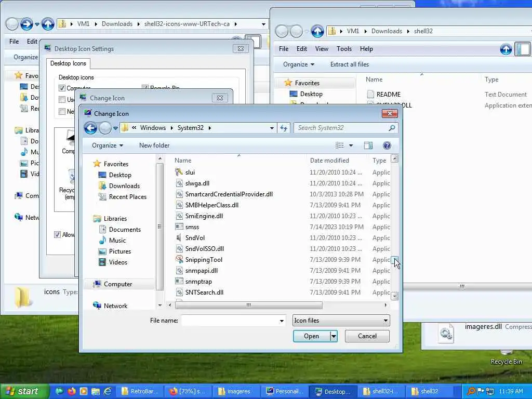This screenshot has height=399, width=532.
Task: Click round up-arrow button right of shell32 menu bar
Action: coord(506,49)
